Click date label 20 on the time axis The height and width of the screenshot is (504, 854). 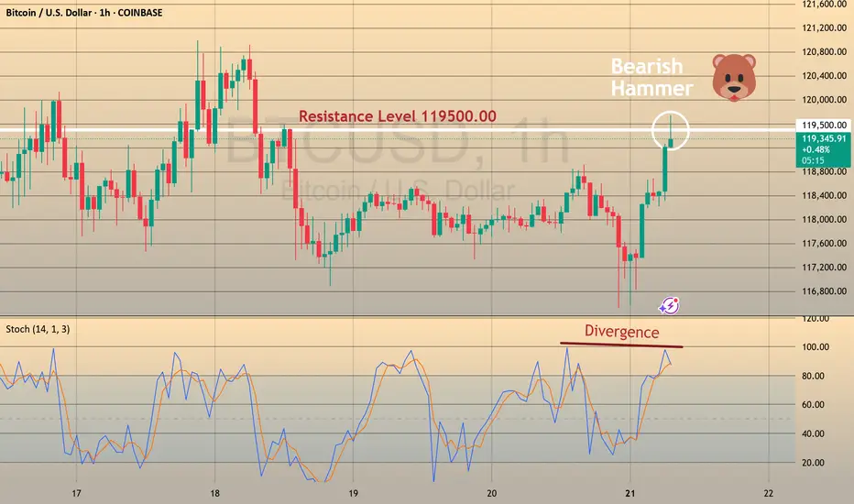491,494
